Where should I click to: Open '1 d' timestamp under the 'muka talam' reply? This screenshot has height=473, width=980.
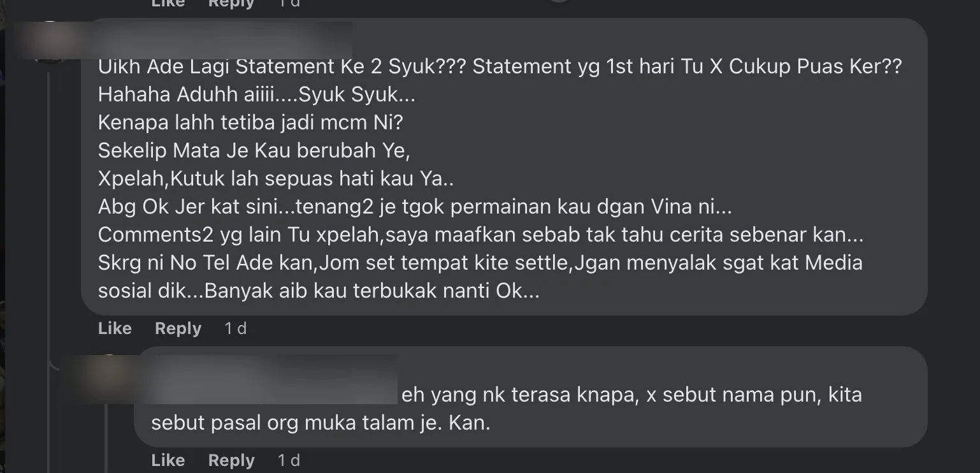click(x=289, y=460)
